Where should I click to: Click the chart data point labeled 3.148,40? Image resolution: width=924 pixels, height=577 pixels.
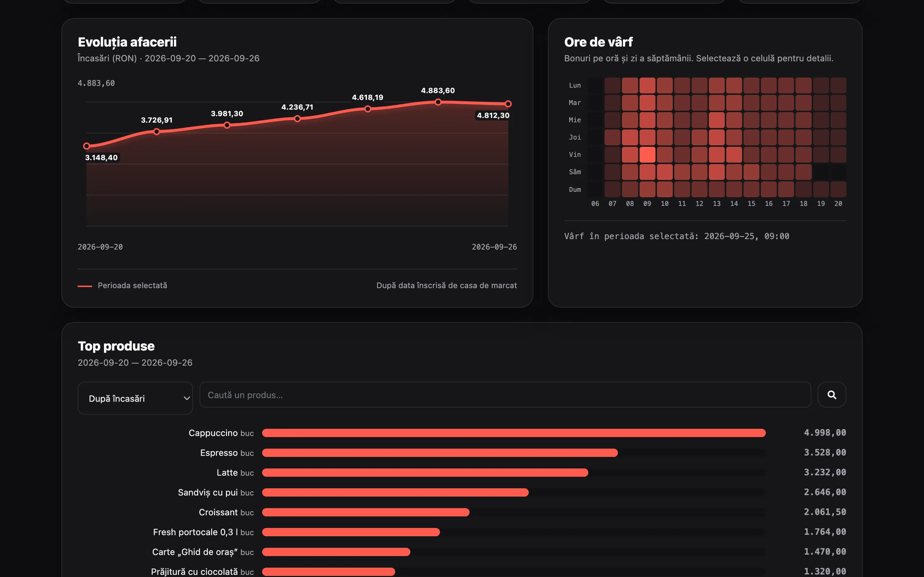pos(87,146)
